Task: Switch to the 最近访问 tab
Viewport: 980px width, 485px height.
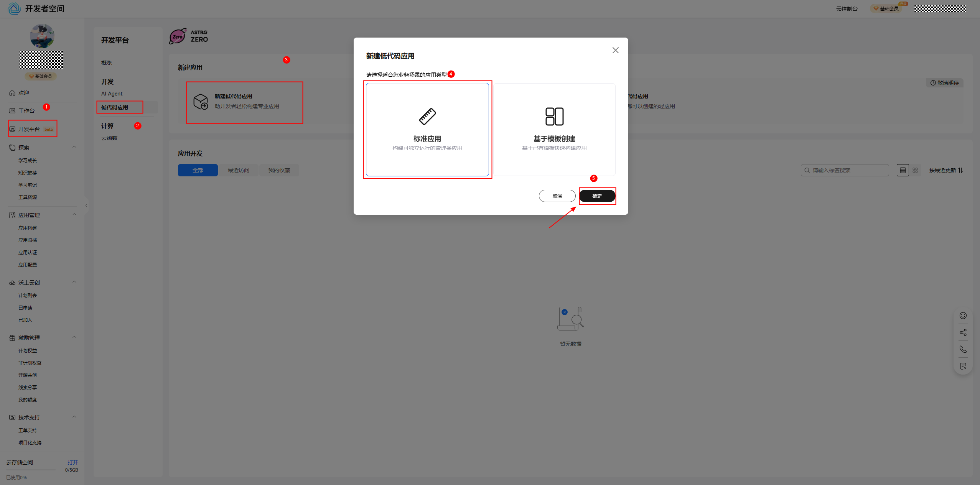Action: [238, 170]
